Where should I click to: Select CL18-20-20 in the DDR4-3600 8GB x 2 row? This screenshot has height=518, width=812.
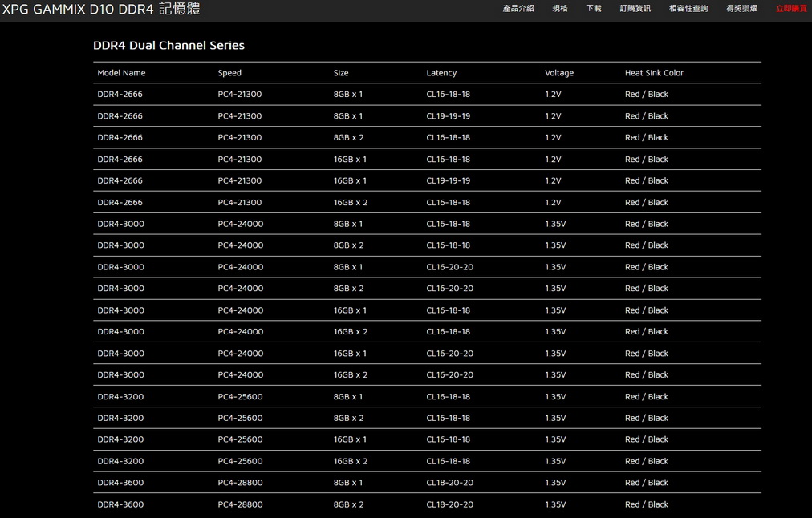[x=450, y=504]
